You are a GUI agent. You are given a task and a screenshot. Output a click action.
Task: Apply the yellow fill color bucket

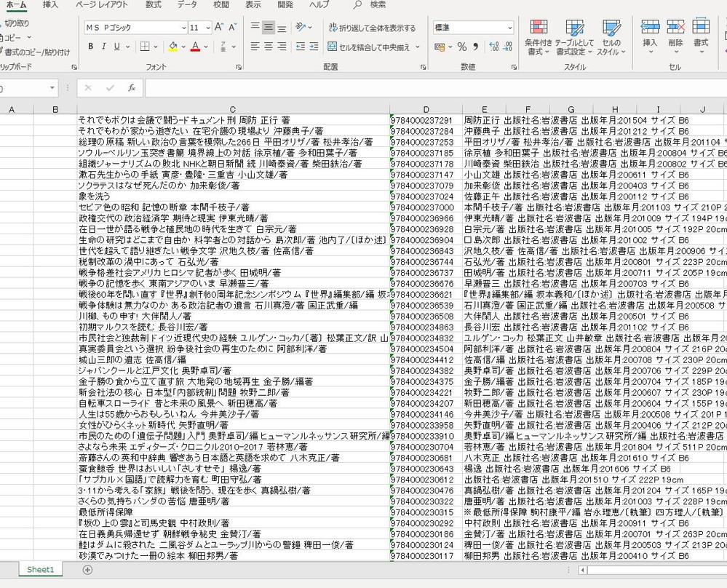point(173,47)
